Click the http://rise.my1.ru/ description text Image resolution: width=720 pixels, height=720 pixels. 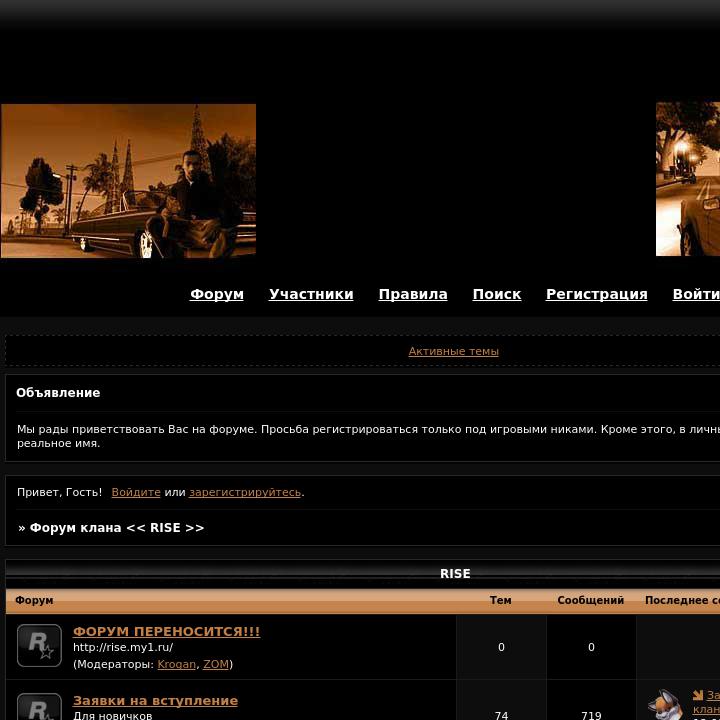[x=123, y=647]
